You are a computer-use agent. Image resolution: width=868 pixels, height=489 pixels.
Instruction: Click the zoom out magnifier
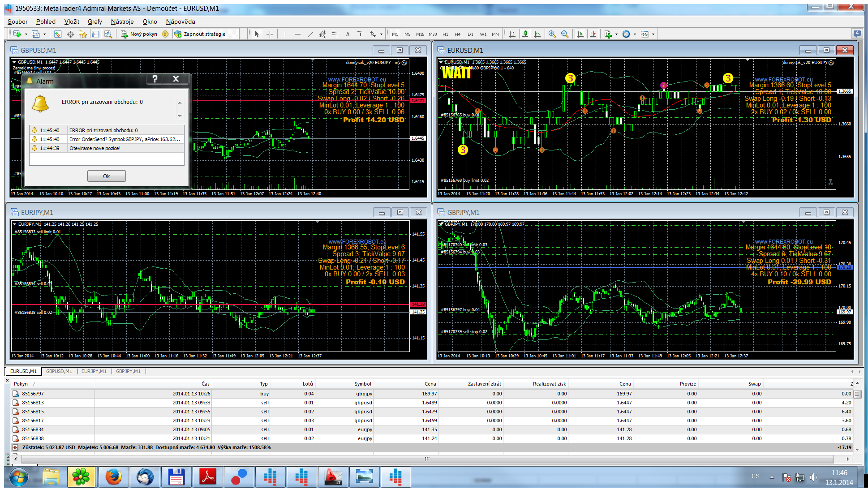pyautogui.click(x=565, y=34)
